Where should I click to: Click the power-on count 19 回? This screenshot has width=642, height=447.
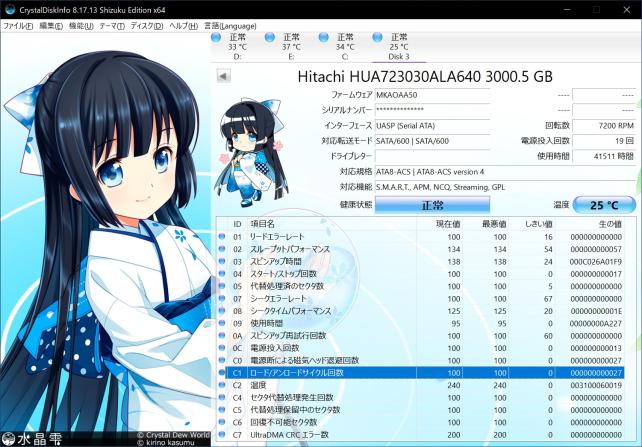point(604,141)
